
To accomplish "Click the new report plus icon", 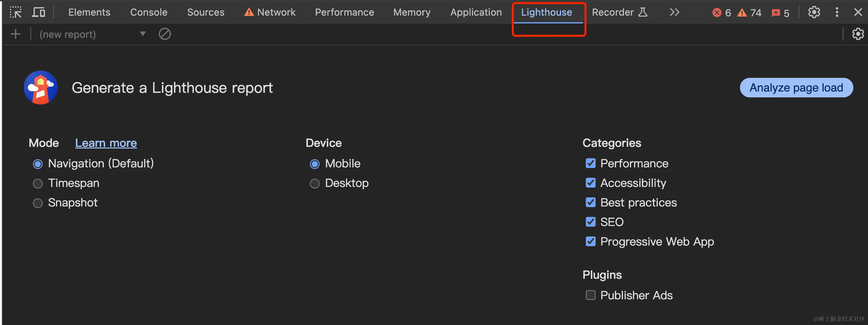I will point(16,34).
